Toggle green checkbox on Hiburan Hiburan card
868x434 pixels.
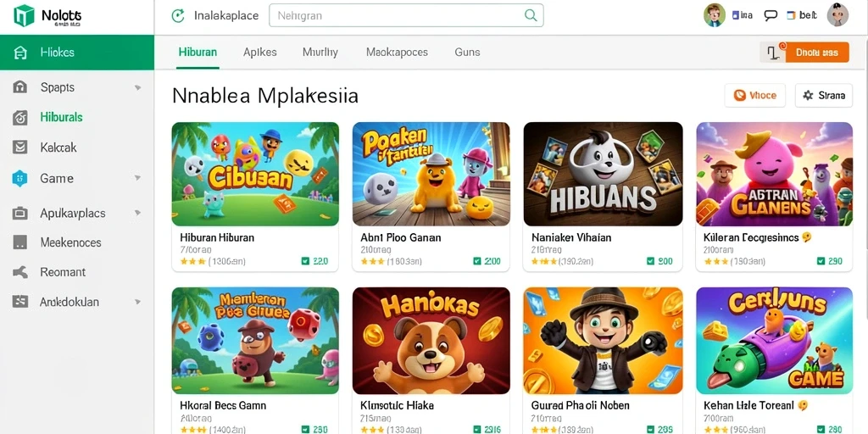point(305,261)
